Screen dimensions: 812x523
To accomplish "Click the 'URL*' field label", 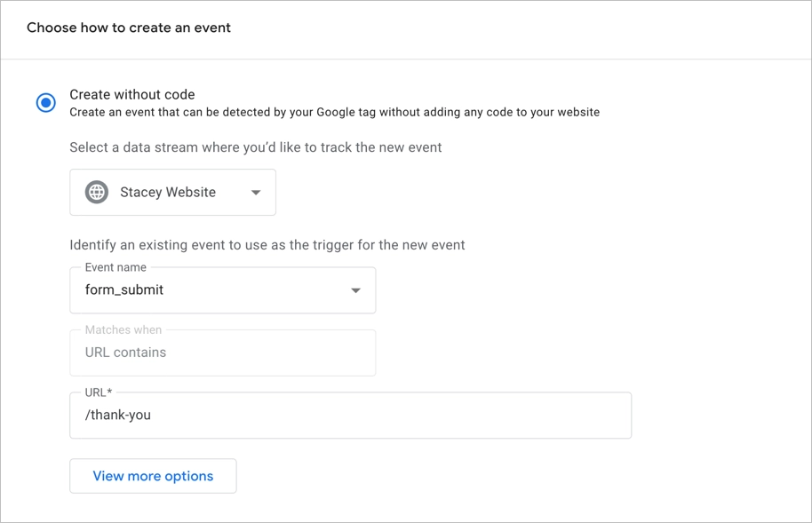I will [99, 392].
